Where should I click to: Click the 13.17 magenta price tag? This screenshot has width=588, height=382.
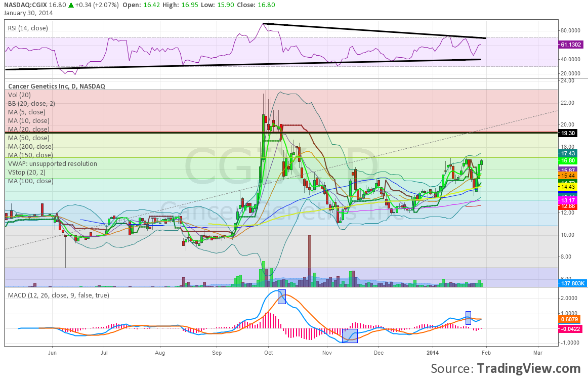point(567,200)
